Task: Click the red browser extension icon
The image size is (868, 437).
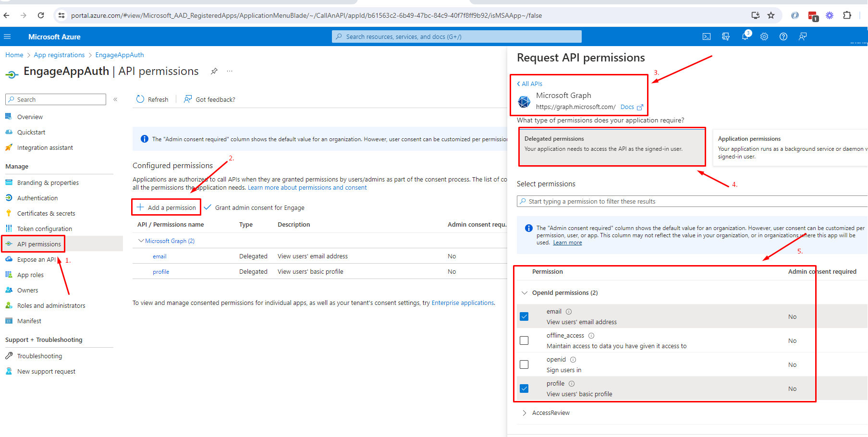Action: 813,16
